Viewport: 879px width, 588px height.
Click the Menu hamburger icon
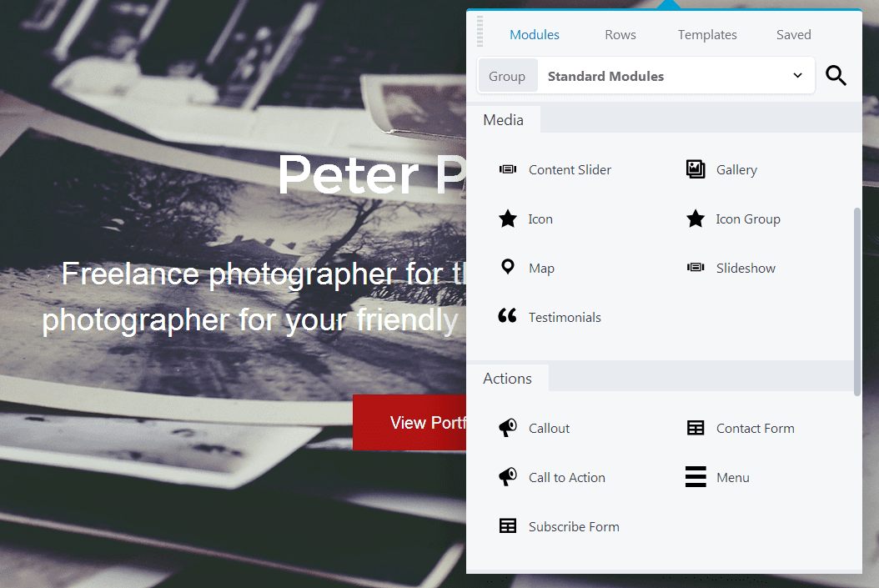pos(696,476)
